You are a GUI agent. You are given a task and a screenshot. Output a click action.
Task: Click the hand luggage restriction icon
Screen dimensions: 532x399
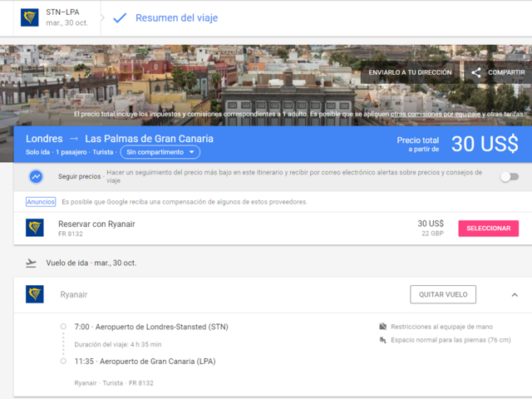point(382,327)
